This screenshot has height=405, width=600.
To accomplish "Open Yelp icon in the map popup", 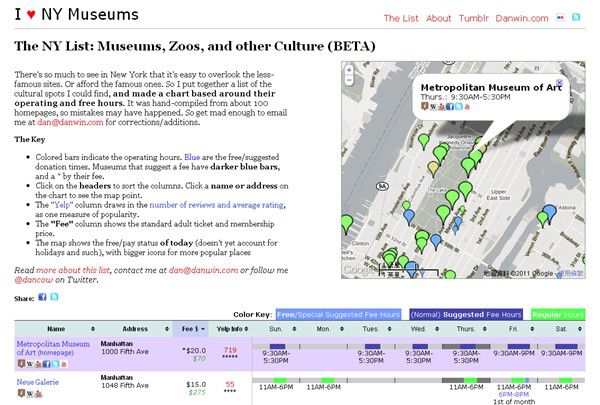I will (x=441, y=107).
